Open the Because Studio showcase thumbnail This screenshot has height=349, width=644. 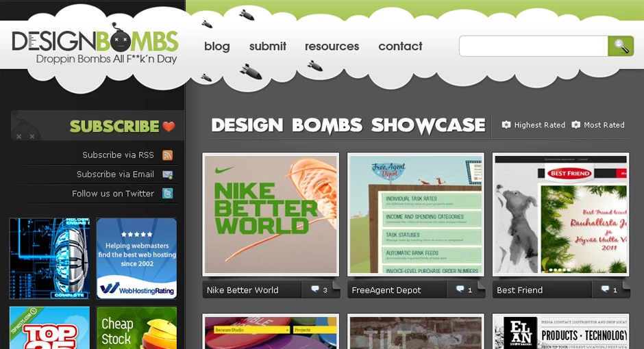(271, 332)
